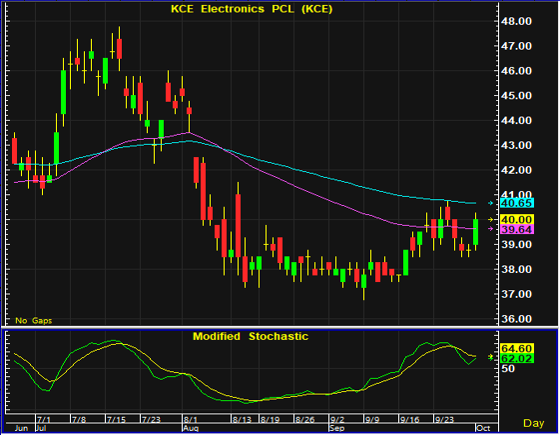Screen dimensions: 560x435
Task: Click the No Gaps label
Action: tap(34, 321)
